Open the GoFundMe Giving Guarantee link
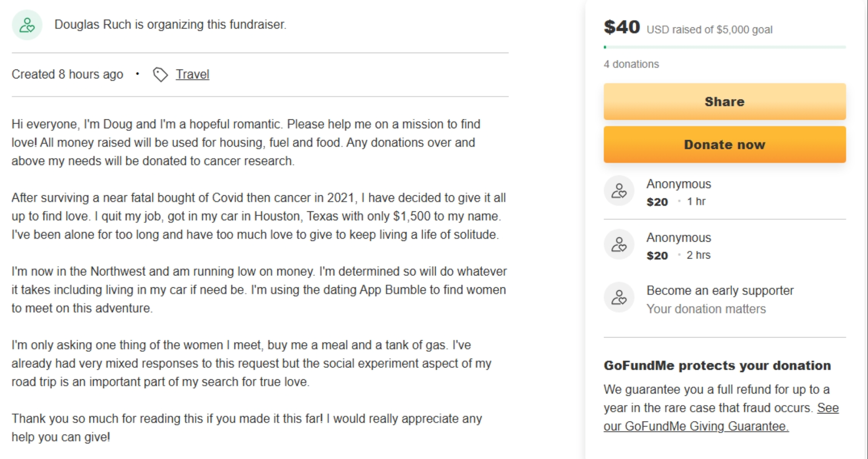The height and width of the screenshot is (459, 868). tap(720, 417)
